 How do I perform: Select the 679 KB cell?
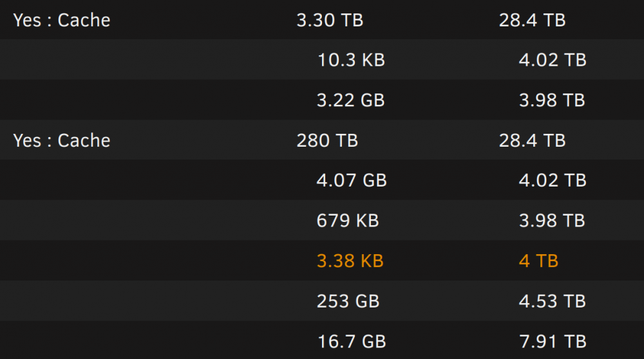pos(348,220)
